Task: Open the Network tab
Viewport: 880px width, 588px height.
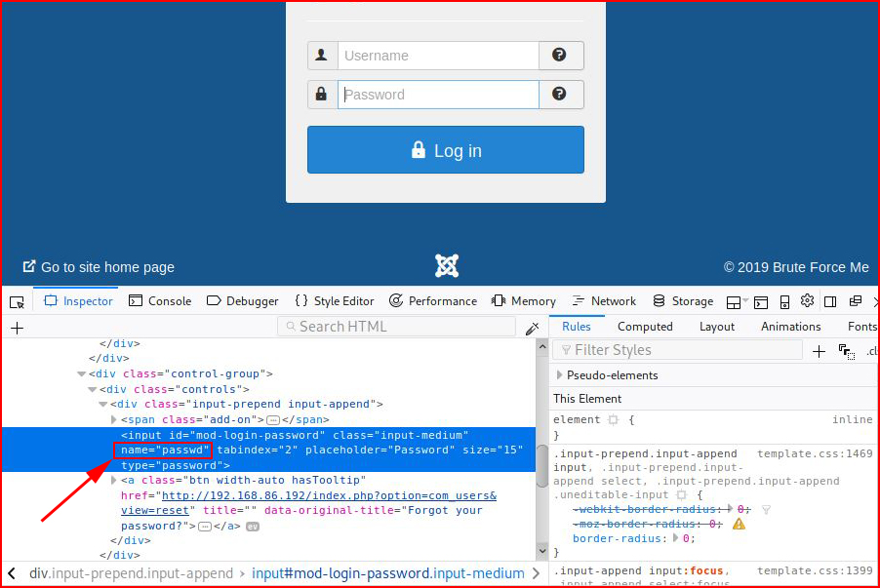Action: click(604, 301)
